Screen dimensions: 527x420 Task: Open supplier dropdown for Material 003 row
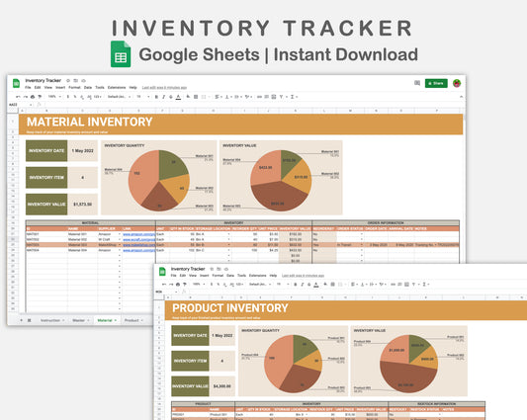pyautogui.click(x=120, y=245)
